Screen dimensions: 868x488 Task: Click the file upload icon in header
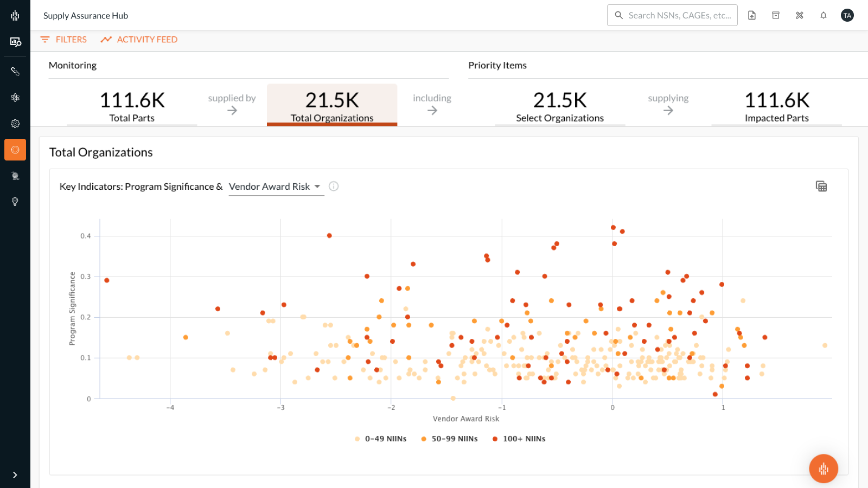pos(752,15)
